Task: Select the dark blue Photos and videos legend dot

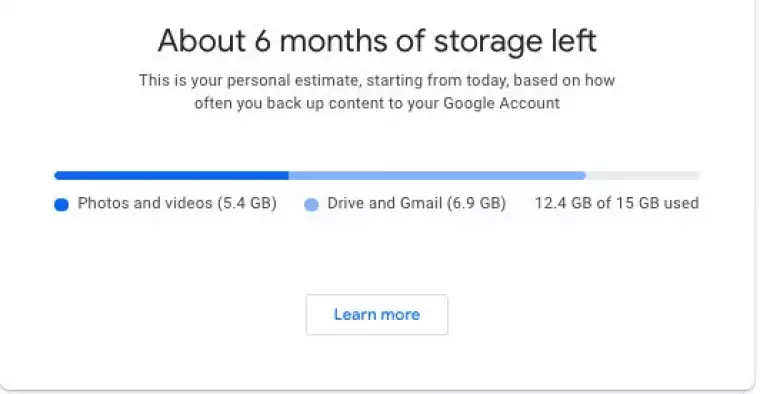Action: click(x=62, y=205)
